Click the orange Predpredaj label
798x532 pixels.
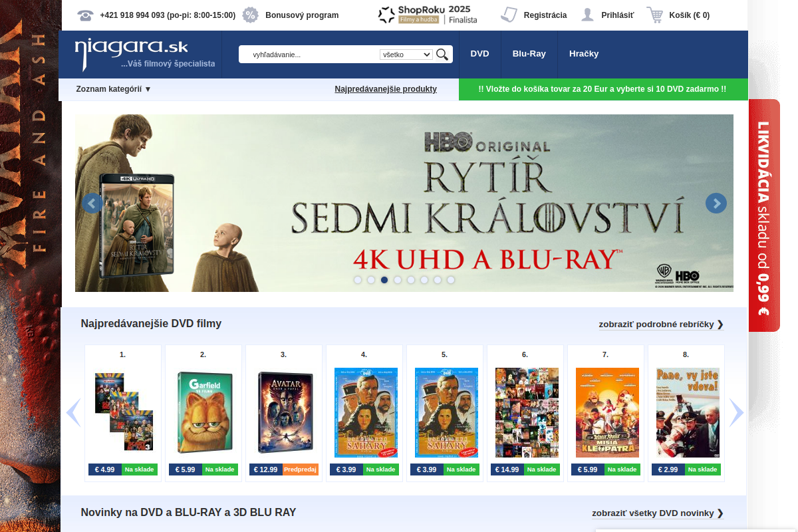[301, 469]
